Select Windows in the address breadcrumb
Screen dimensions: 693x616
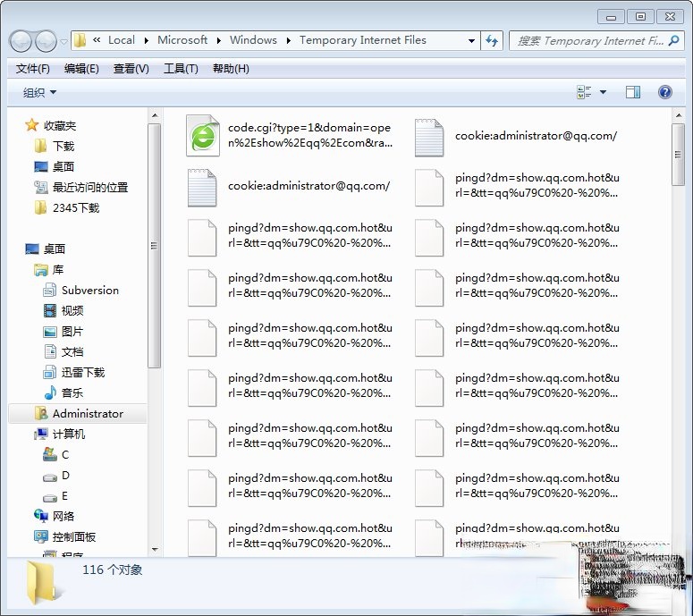[253, 40]
